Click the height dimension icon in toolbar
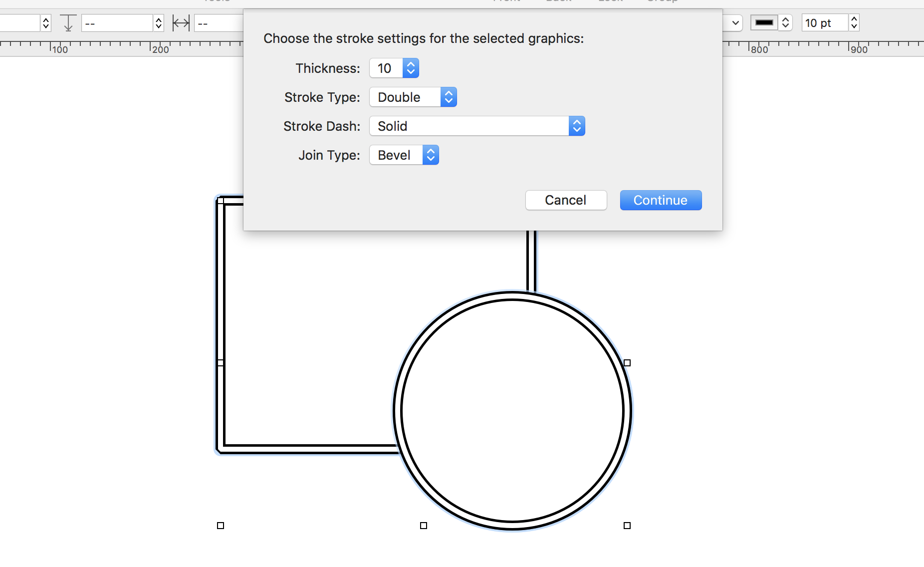This screenshot has width=924, height=567. click(68, 23)
